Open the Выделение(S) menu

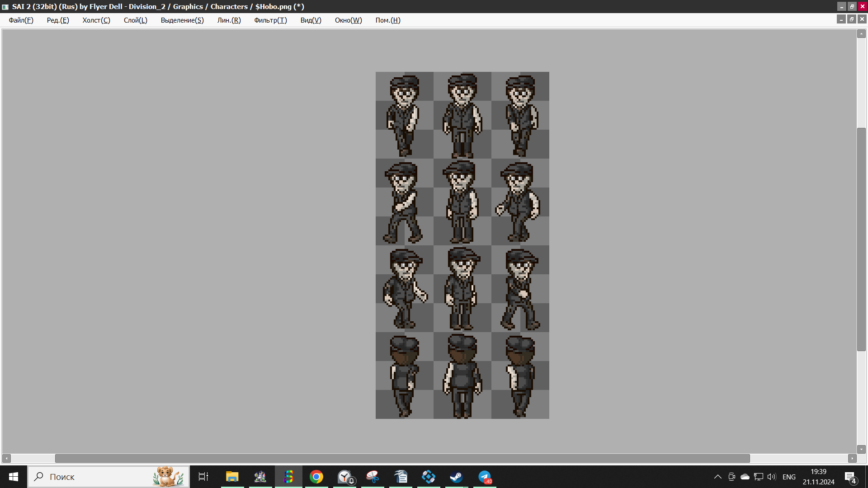[x=182, y=20]
